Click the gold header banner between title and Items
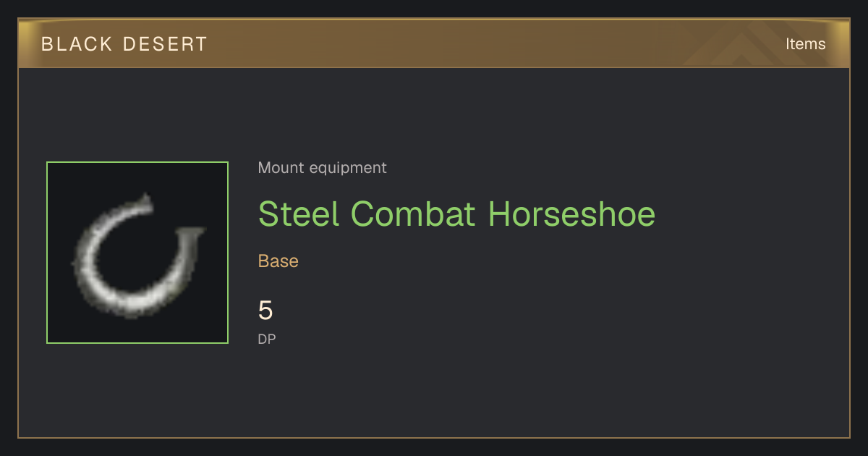The image size is (868, 456). pos(492,43)
